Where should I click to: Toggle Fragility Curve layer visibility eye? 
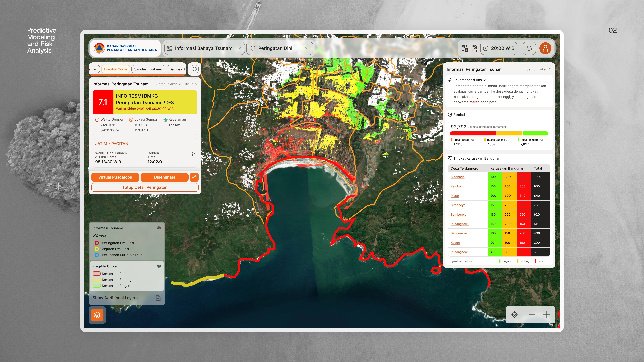[159, 266]
